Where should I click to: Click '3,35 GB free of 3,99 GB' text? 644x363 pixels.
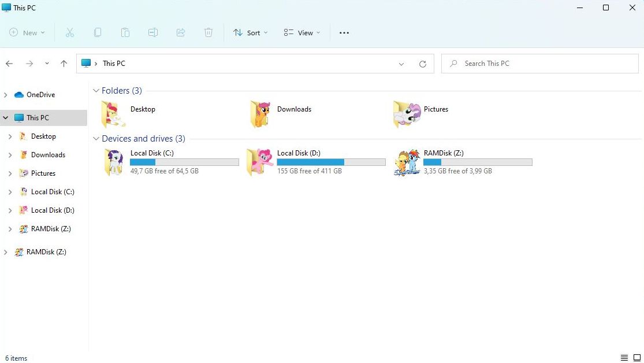(x=457, y=171)
